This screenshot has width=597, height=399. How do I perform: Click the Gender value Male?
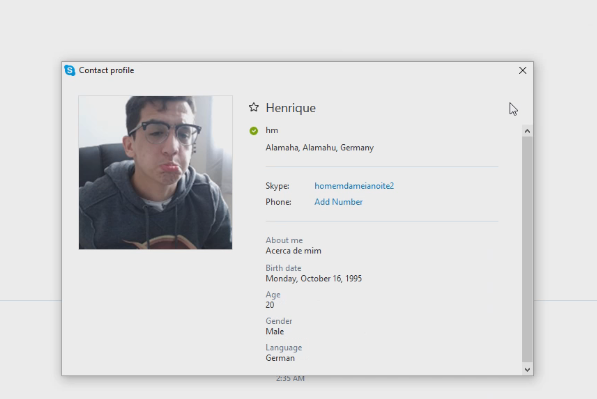pos(275,332)
